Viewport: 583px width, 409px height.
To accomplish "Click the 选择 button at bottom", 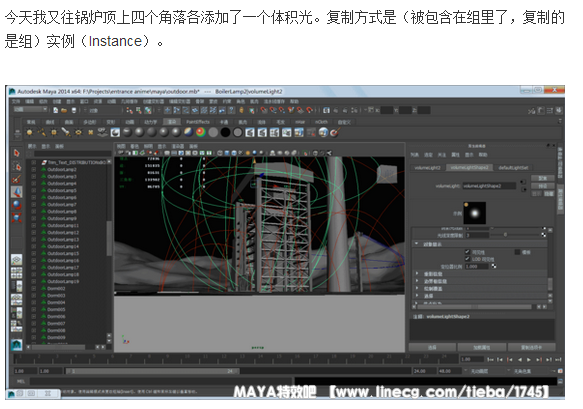I will 432,347.
